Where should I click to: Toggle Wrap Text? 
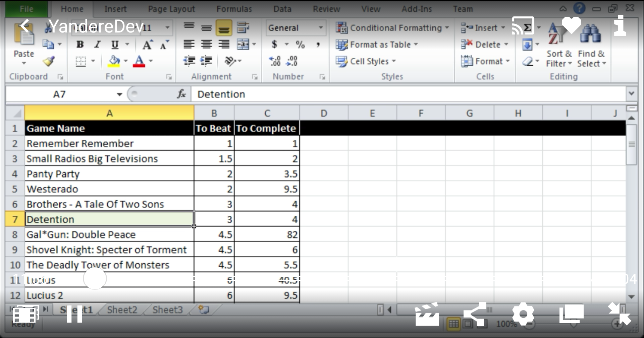coord(243,27)
